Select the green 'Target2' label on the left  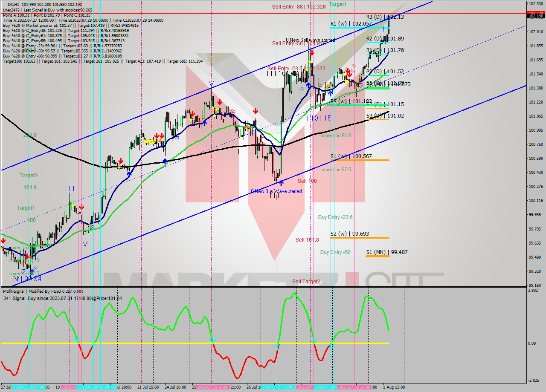click(x=28, y=175)
